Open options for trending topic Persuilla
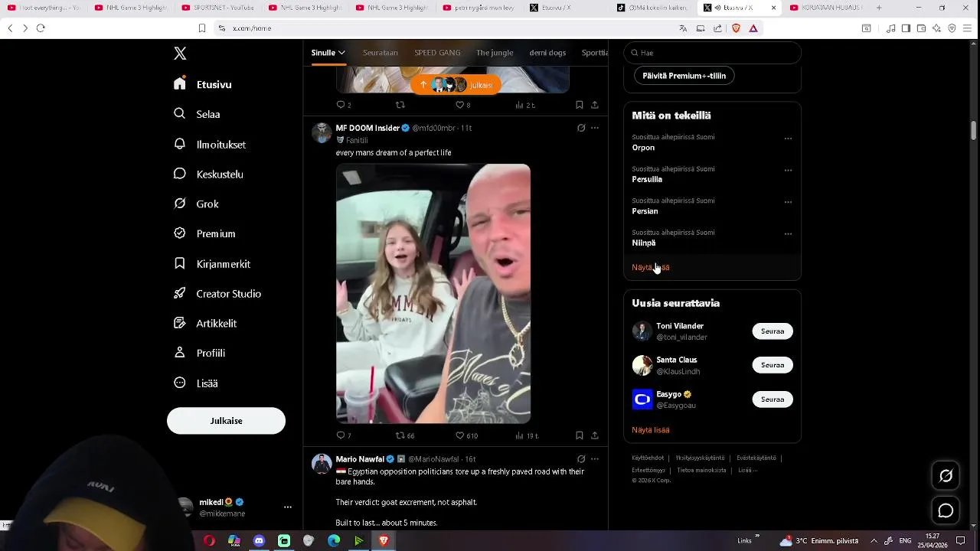 788,171
